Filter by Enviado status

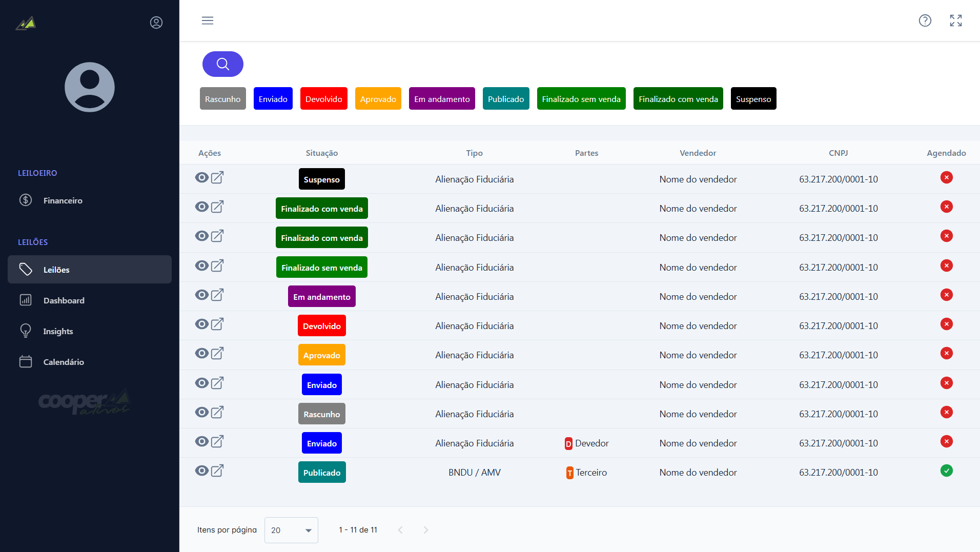(273, 98)
